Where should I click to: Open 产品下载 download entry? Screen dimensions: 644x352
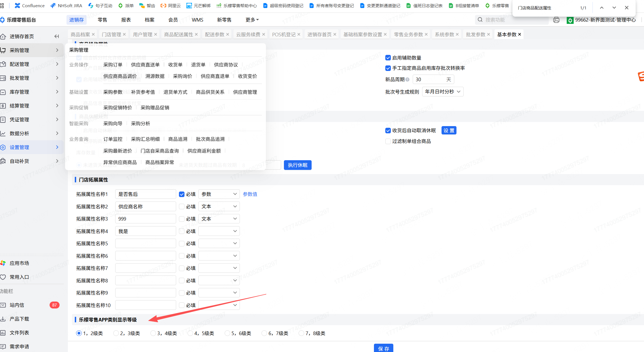coord(19,319)
